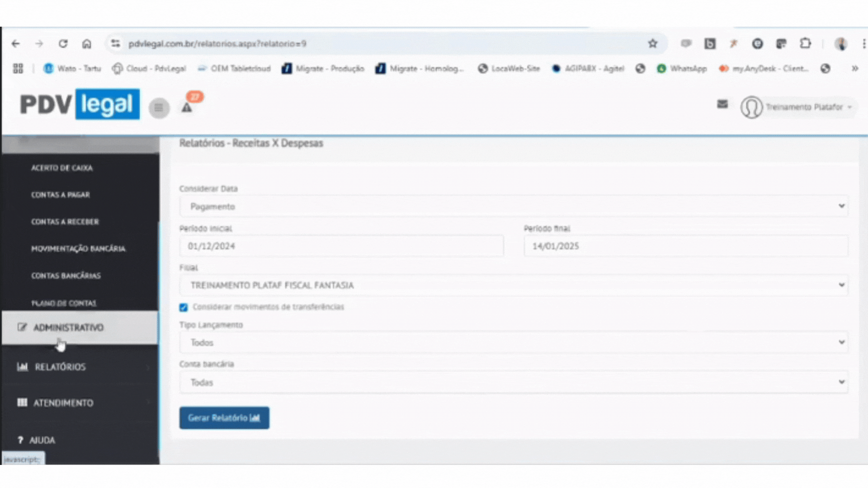
Task: Expand the Relatórios sidebar section
Action: tap(60, 367)
